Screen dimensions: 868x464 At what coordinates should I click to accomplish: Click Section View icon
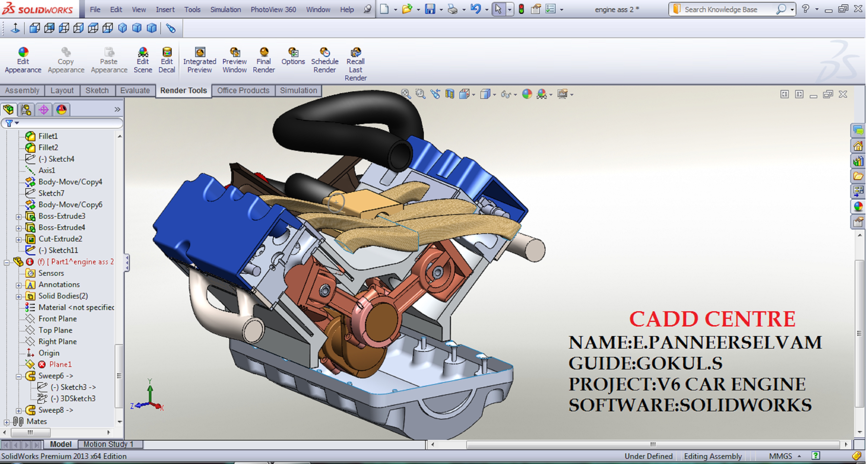[x=450, y=94]
